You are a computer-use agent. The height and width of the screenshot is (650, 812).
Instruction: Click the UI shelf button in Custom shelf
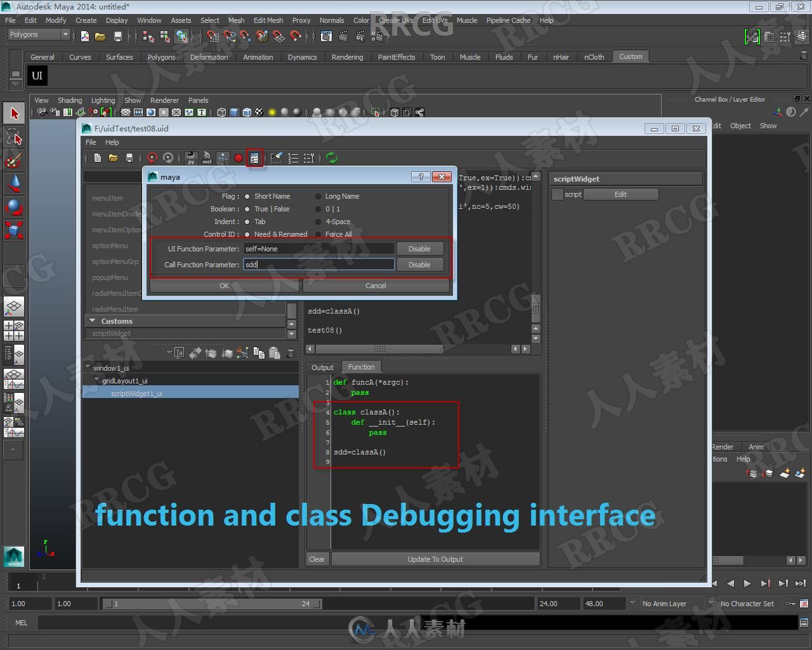37,76
